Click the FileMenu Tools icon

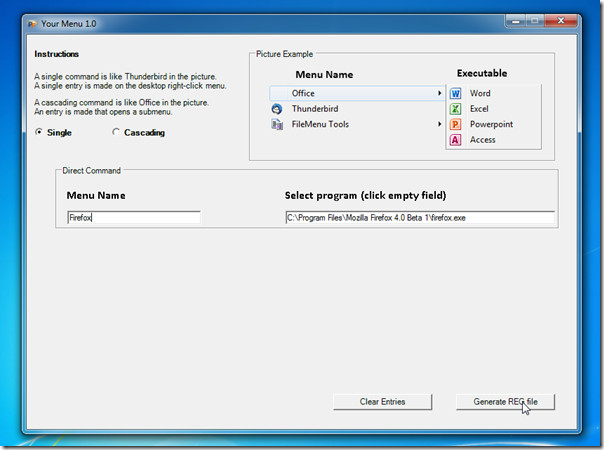(x=277, y=124)
